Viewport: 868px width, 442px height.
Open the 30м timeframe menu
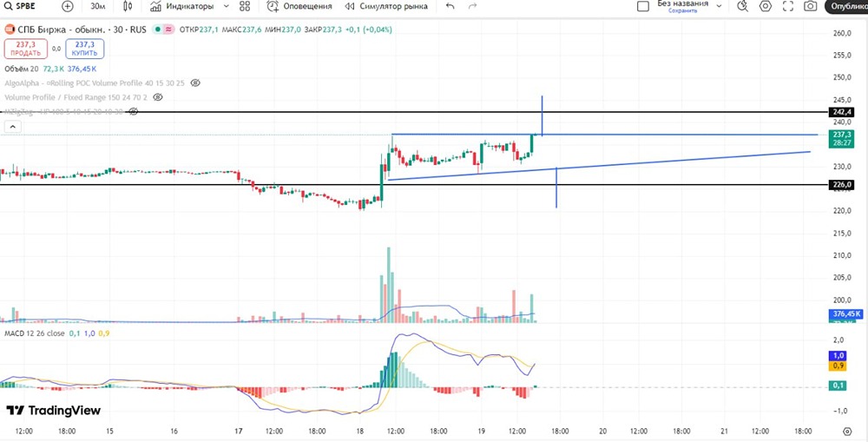(98, 7)
